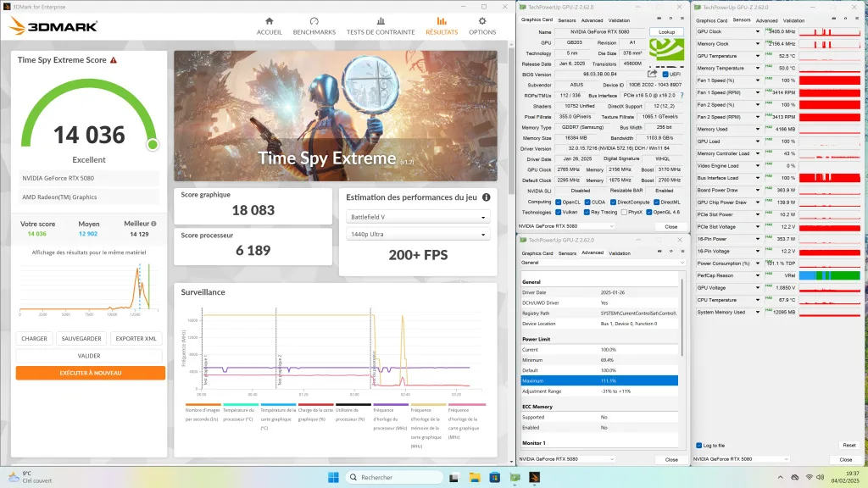Enable the PhysX checkbox in GPU-Z
Screen dimensions: 868x488
(624, 212)
